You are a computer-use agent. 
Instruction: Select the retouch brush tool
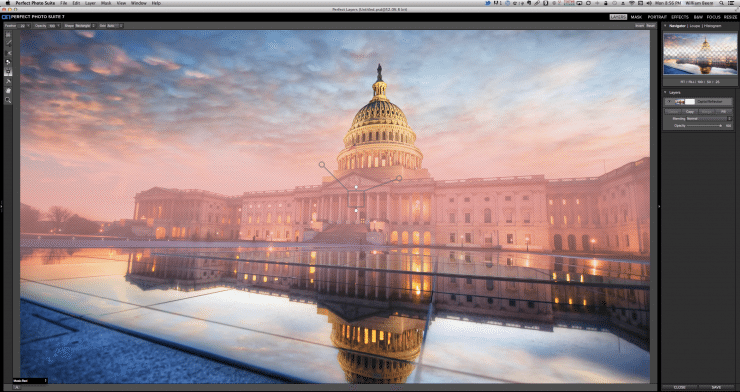point(8,81)
